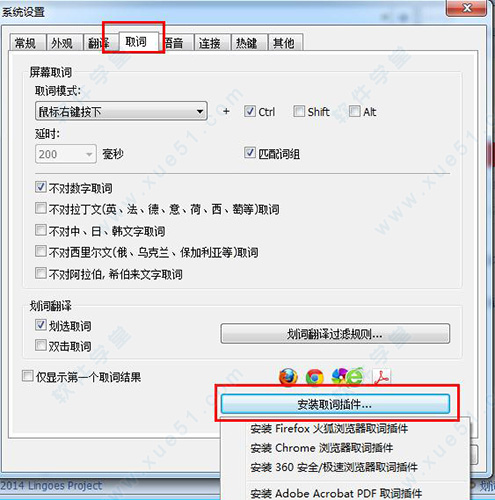Close the 系统设置 dialog window

tap(467, 7)
